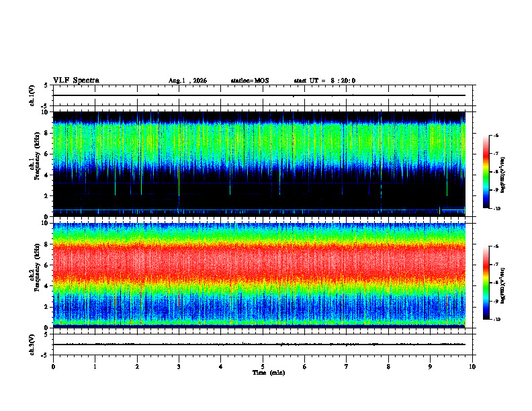
Task: Select "-8" on the lower color bar
Action: [x=496, y=283]
